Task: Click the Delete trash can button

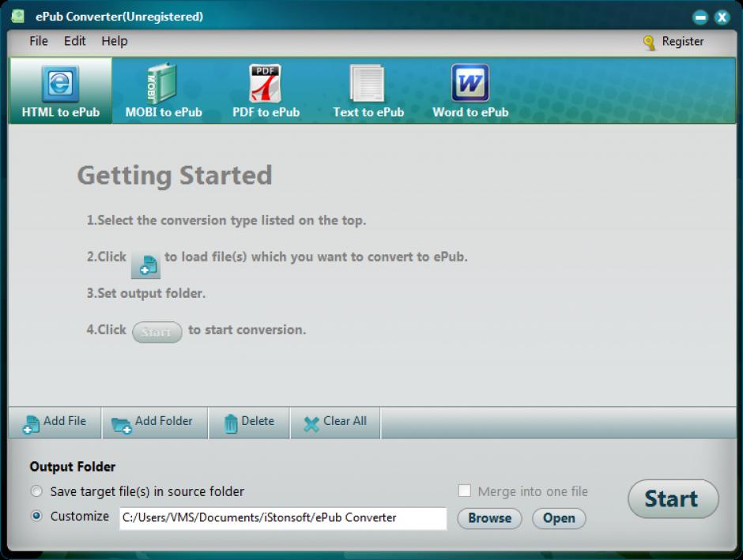Action: tap(249, 423)
